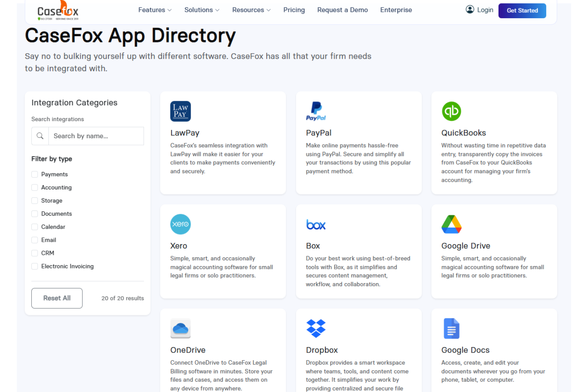The width and height of the screenshot is (588, 392).
Task: Click the 'CaseFox App Directory' heading
Action: [x=130, y=36]
